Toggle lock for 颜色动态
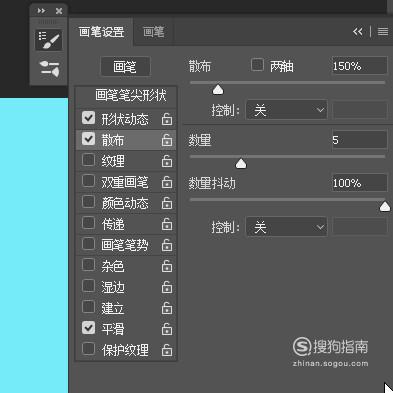 click(167, 203)
